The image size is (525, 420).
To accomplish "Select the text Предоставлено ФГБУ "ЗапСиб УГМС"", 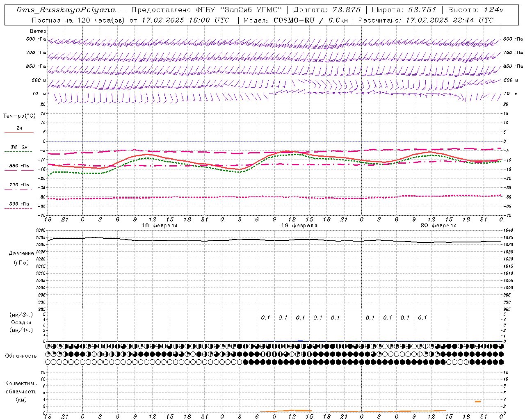I will click(x=207, y=10).
